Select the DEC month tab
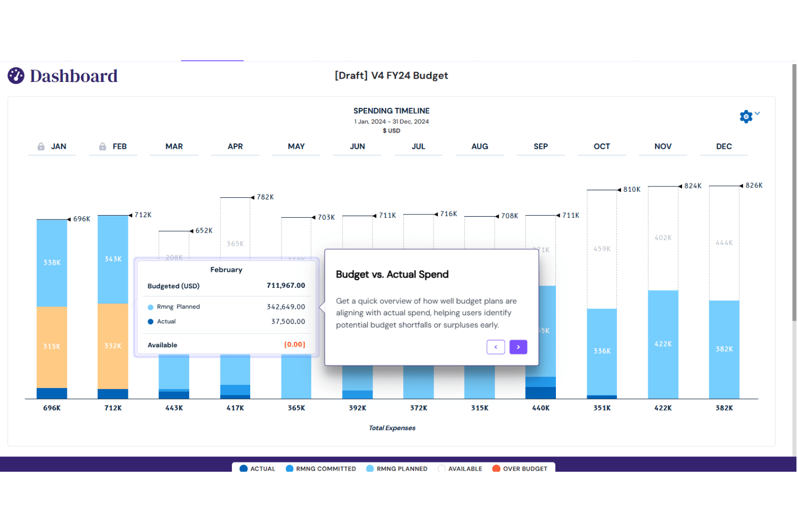 (724, 147)
